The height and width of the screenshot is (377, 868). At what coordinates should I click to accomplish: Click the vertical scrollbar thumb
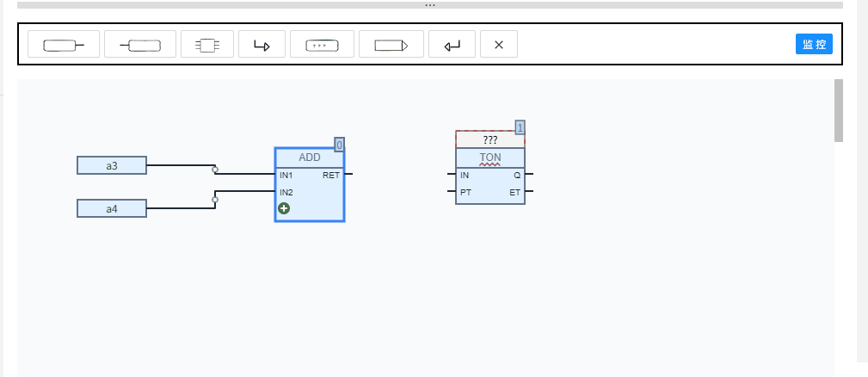point(839,110)
